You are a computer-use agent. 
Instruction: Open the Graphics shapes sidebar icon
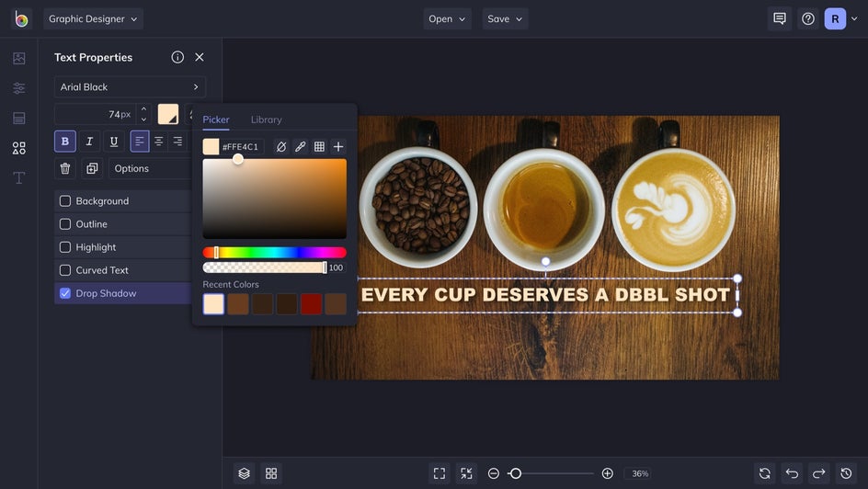click(x=18, y=148)
